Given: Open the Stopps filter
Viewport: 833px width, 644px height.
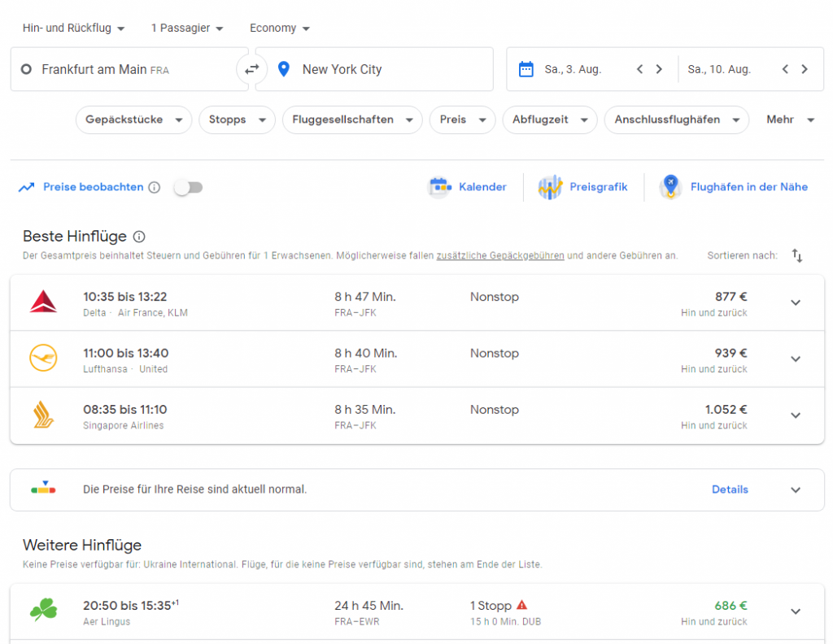Looking at the screenshot, I should tap(236, 120).
